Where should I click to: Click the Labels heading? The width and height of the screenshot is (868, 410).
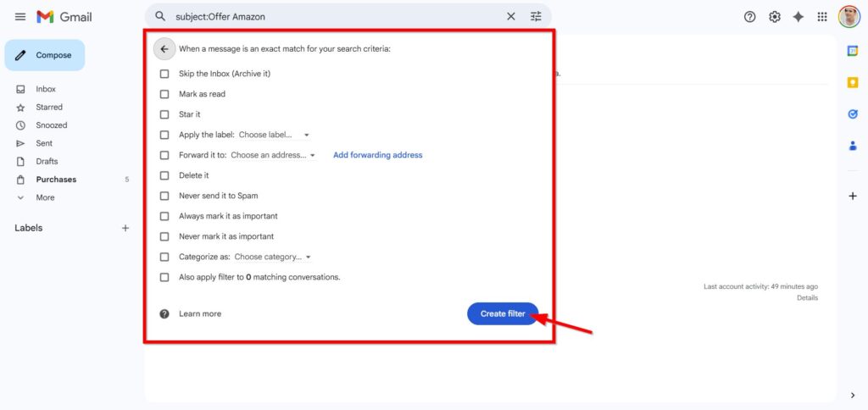[29, 228]
